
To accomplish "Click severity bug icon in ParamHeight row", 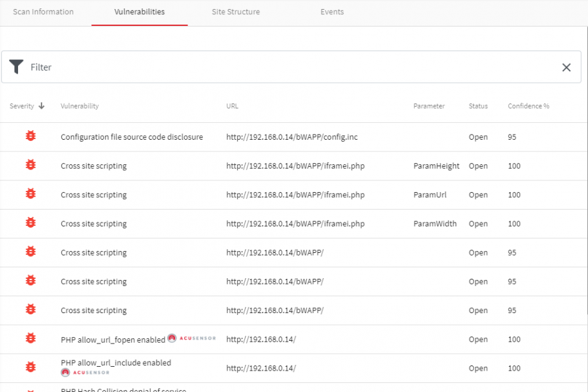I will pyautogui.click(x=31, y=165).
